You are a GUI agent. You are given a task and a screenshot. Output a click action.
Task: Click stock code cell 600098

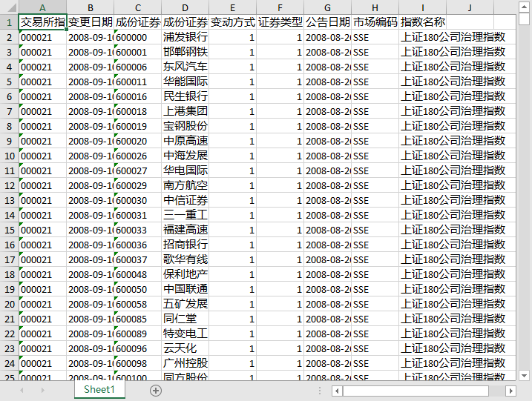(138, 363)
